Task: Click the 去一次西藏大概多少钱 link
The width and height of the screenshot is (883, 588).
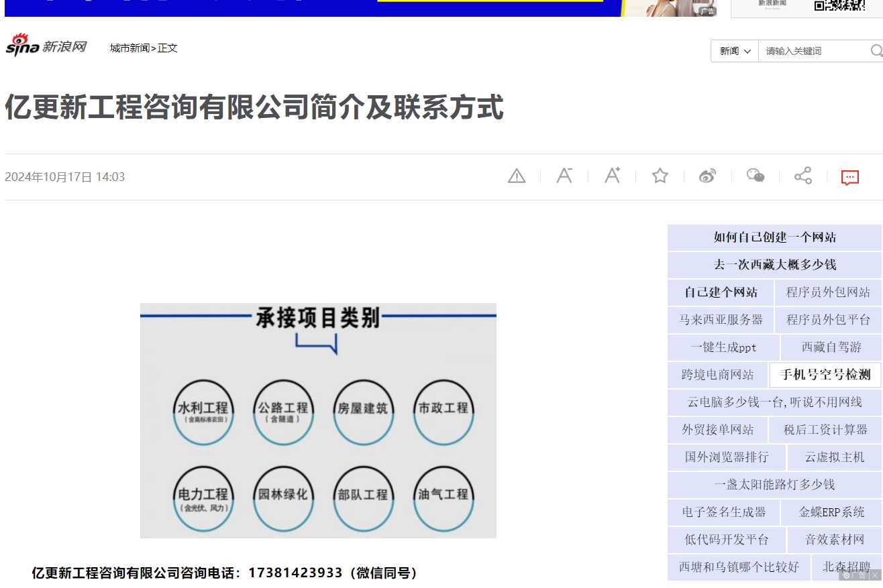Action: [x=774, y=265]
